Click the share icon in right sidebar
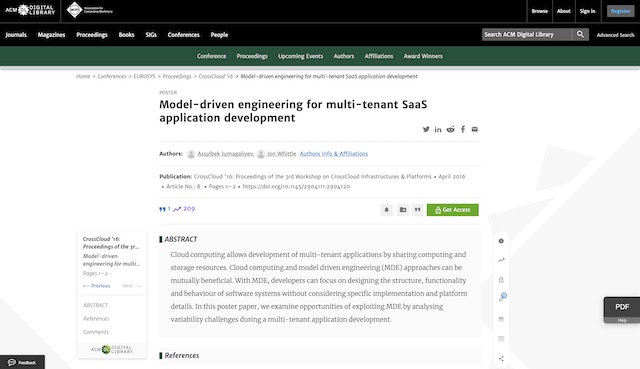This screenshot has width=640, height=369. (501, 359)
